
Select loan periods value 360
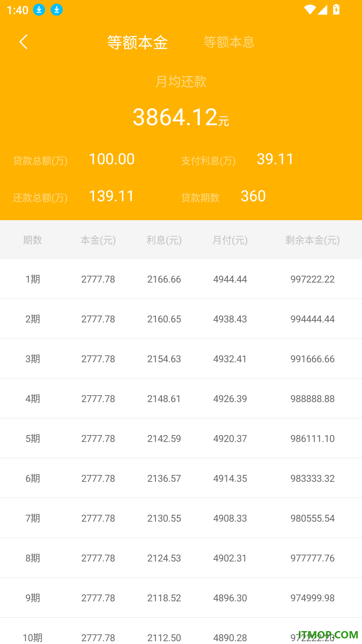(x=253, y=196)
